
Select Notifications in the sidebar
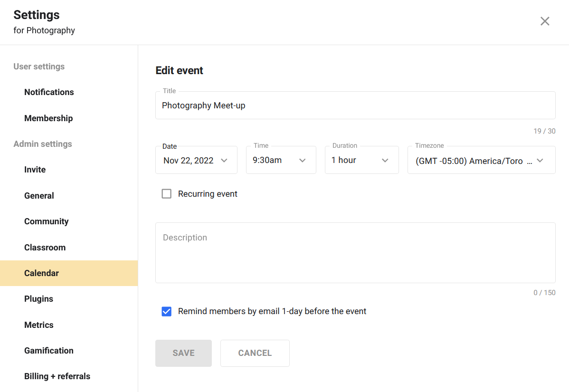tap(49, 92)
